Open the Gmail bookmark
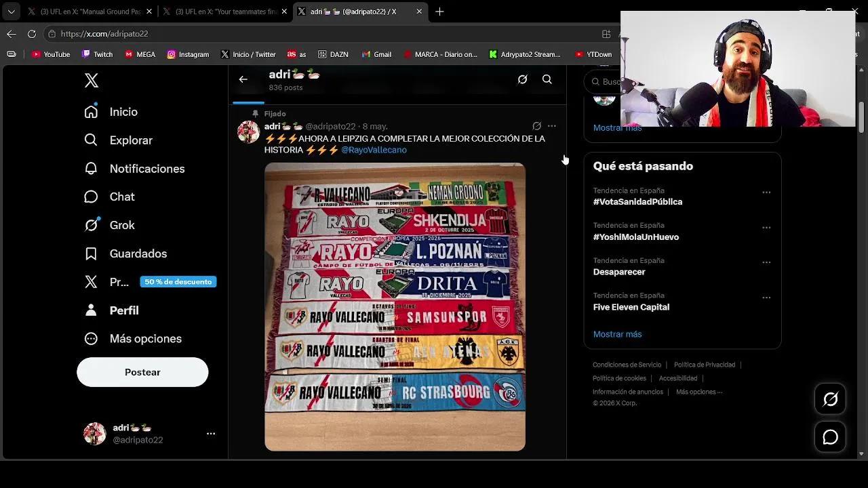The width and height of the screenshot is (868, 488). click(376, 54)
